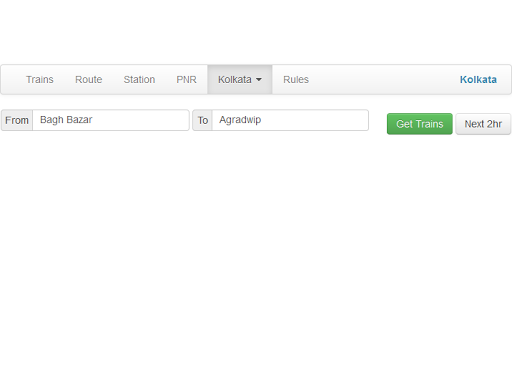Click the To label addon
The width and height of the screenshot is (512, 378).
(x=202, y=120)
